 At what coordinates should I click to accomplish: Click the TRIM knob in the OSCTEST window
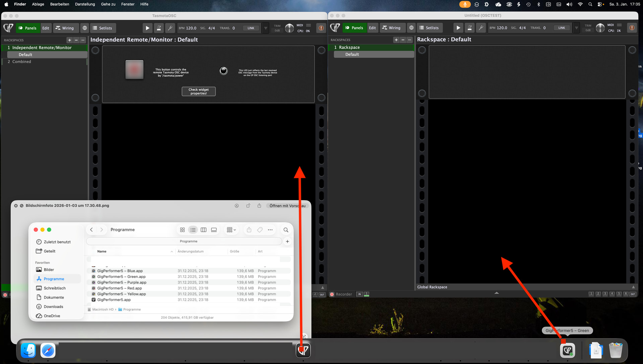coord(600,28)
